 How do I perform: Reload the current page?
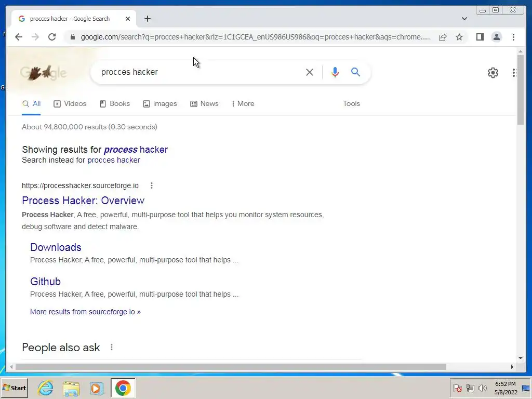[52, 37]
